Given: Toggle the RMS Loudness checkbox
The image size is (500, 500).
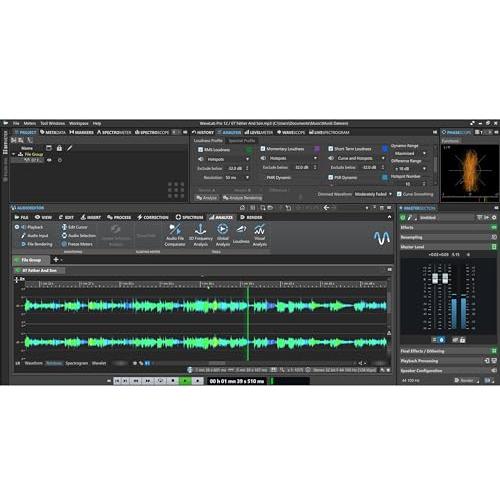Looking at the screenshot, I should tap(200, 150).
